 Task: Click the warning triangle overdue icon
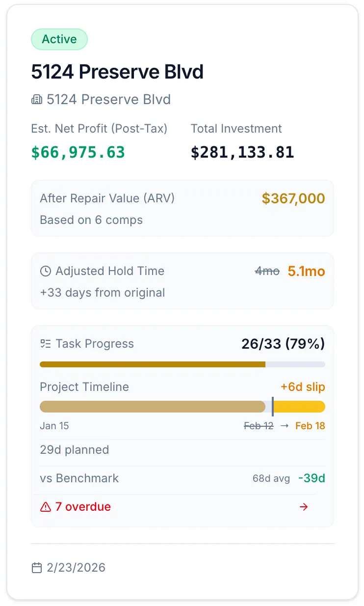coord(46,507)
